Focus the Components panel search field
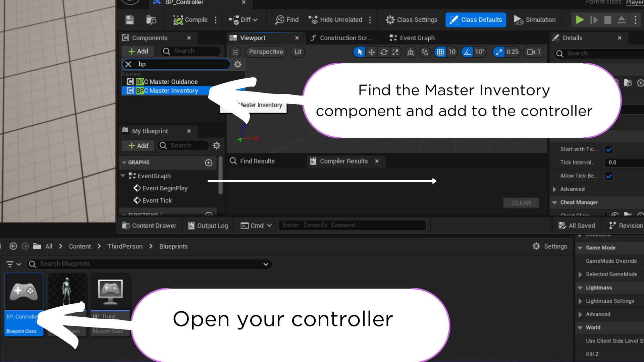 [x=191, y=51]
